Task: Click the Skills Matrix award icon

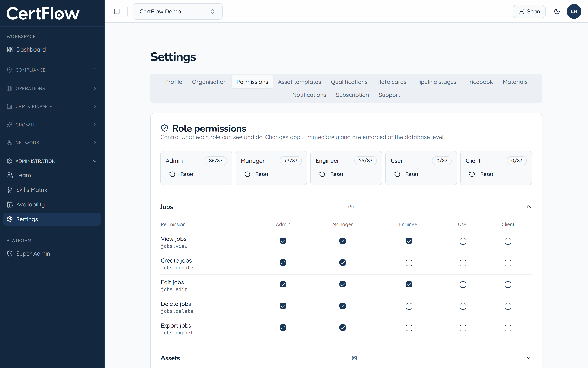Action: pyautogui.click(x=10, y=190)
